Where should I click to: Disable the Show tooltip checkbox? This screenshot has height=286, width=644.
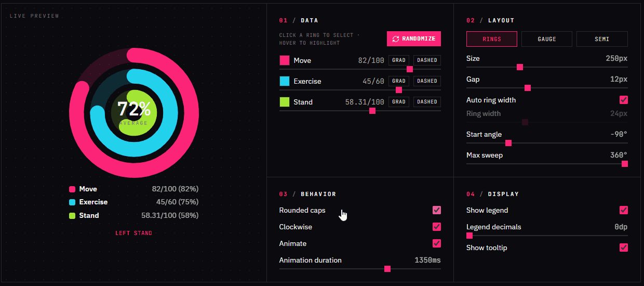click(x=624, y=248)
